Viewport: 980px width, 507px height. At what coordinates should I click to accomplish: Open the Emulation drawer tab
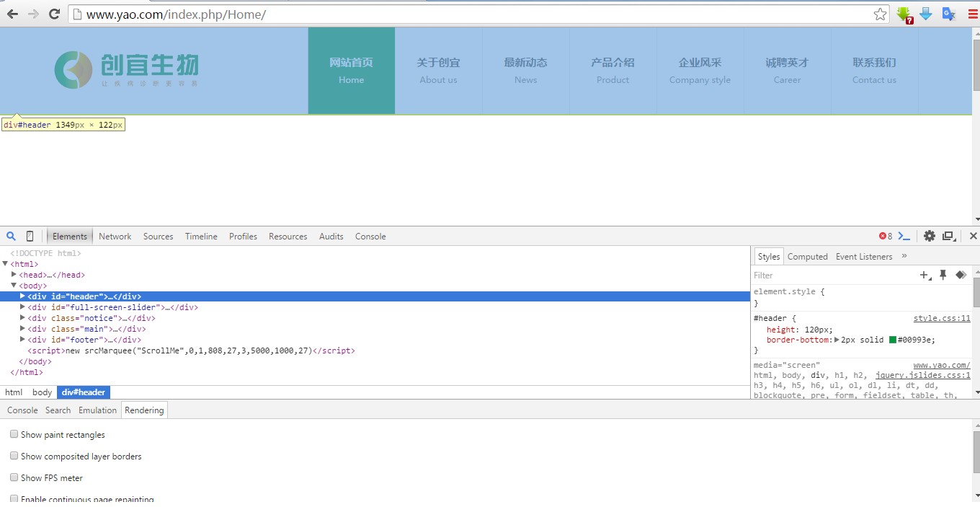point(97,410)
